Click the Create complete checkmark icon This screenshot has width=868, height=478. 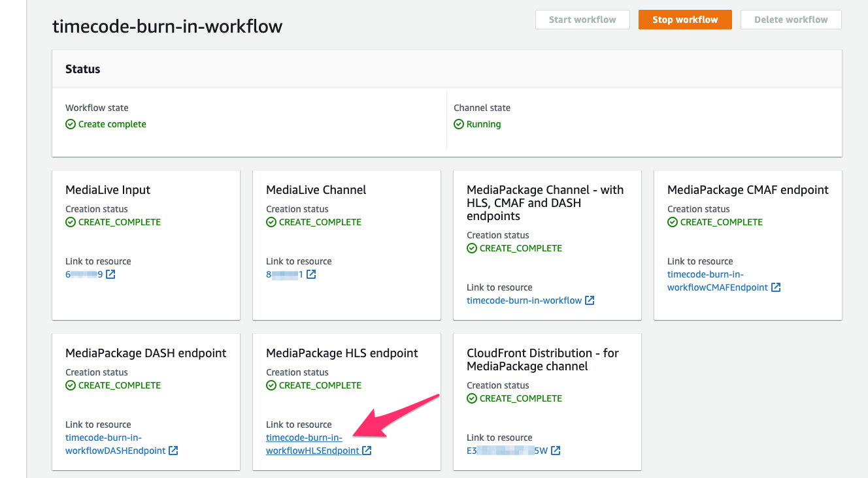[71, 124]
